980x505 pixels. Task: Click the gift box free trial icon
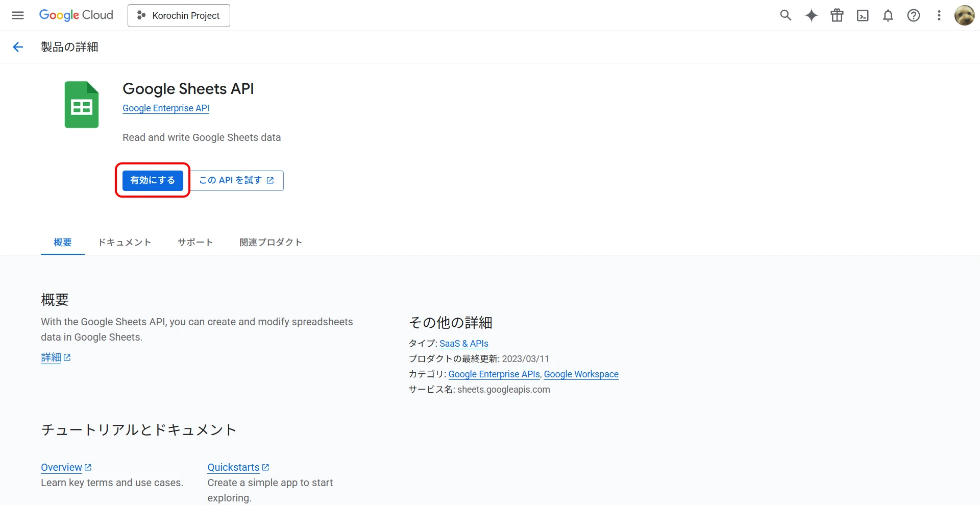837,15
